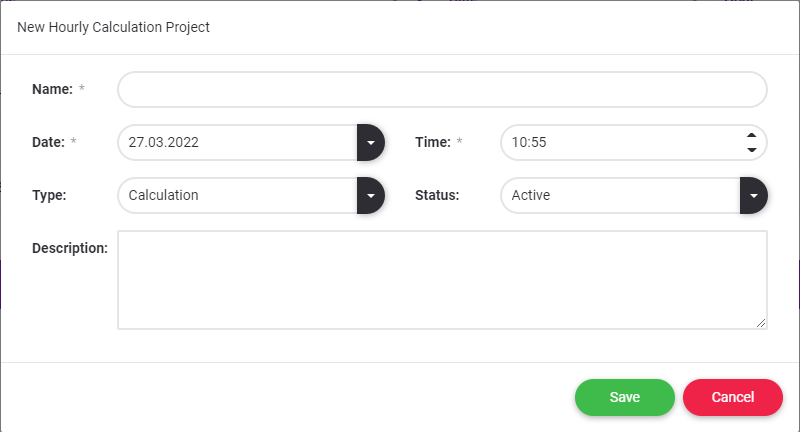The image size is (800, 432).
Task: Click the Date label
Action: (x=48, y=142)
